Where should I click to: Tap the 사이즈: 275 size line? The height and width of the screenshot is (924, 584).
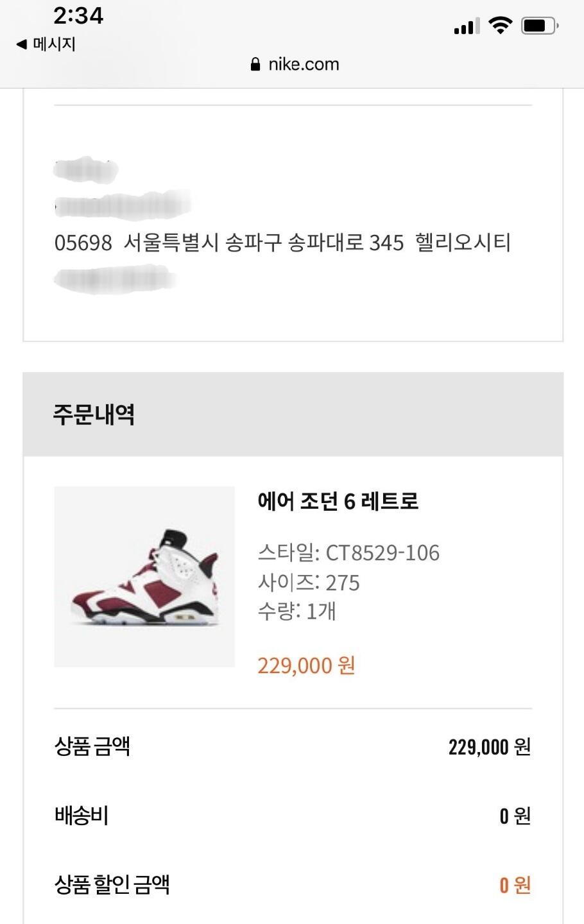309,583
